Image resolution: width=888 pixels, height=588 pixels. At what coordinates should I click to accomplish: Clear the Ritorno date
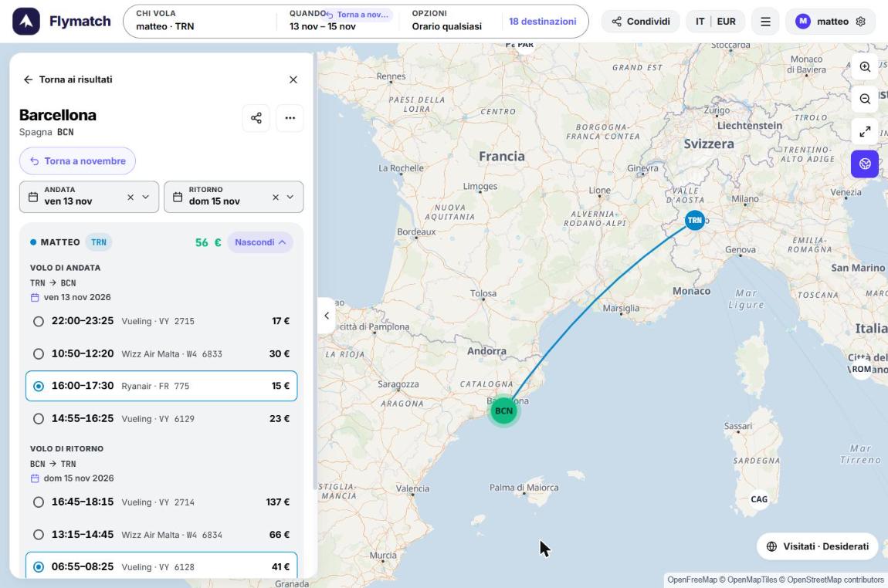pyautogui.click(x=275, y=197)
